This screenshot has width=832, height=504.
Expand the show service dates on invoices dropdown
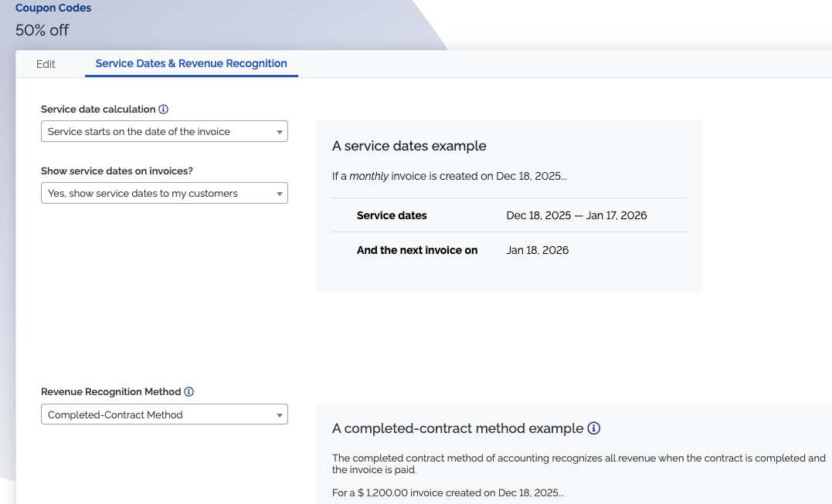click(x=164, y=194)
